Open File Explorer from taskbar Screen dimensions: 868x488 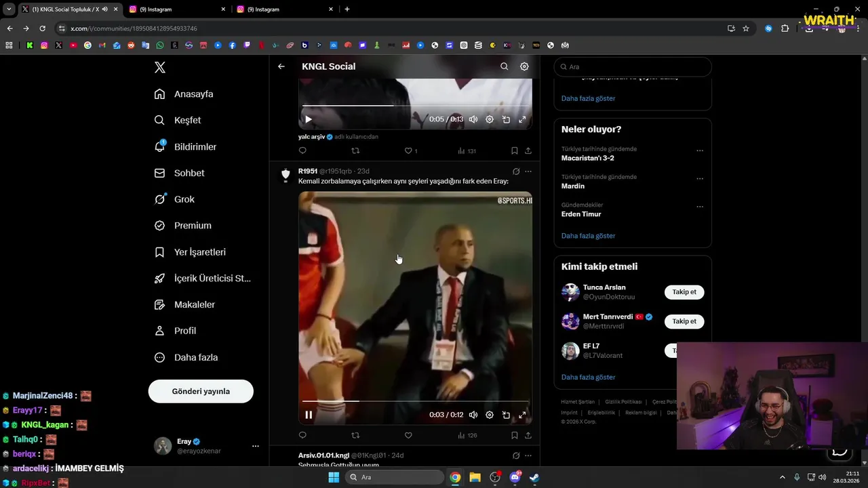(475, 477)
